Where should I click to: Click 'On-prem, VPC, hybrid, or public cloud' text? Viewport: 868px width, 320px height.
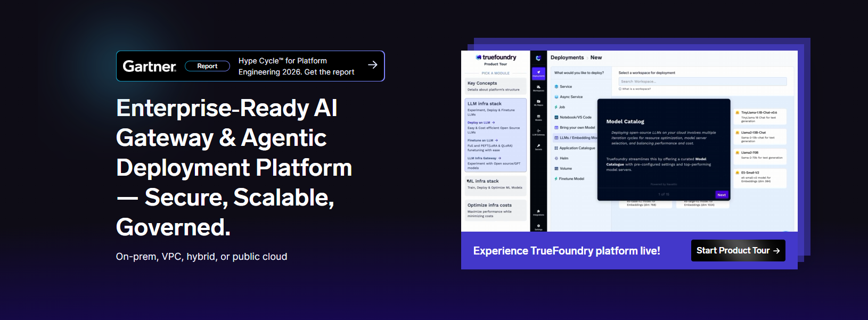point(201,257)
